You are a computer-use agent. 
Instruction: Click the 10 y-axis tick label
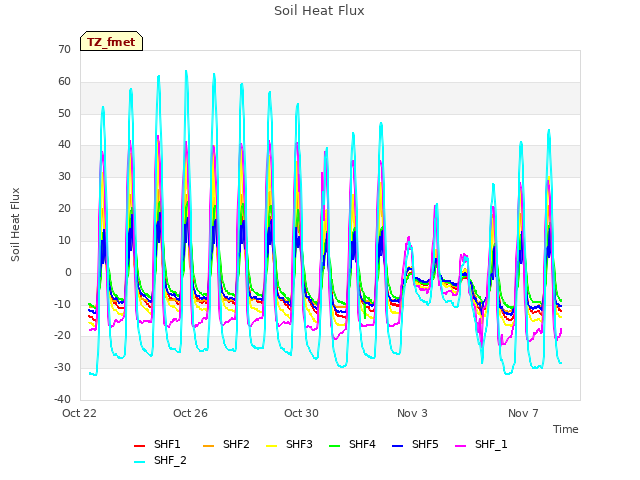tap(64, 240)
